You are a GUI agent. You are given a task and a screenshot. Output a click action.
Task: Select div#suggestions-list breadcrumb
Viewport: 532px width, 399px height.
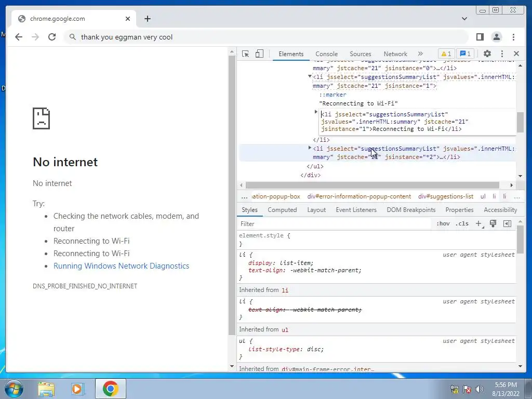[445, 196]
